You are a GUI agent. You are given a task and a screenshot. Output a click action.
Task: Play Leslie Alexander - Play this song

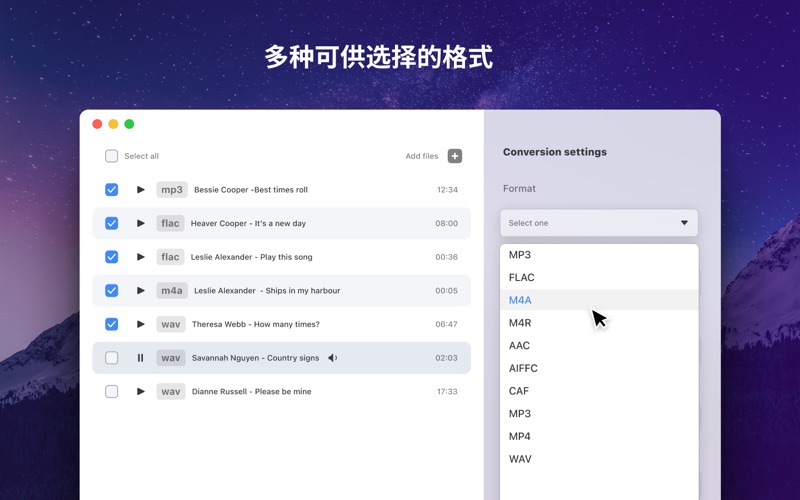click(141, 257)
